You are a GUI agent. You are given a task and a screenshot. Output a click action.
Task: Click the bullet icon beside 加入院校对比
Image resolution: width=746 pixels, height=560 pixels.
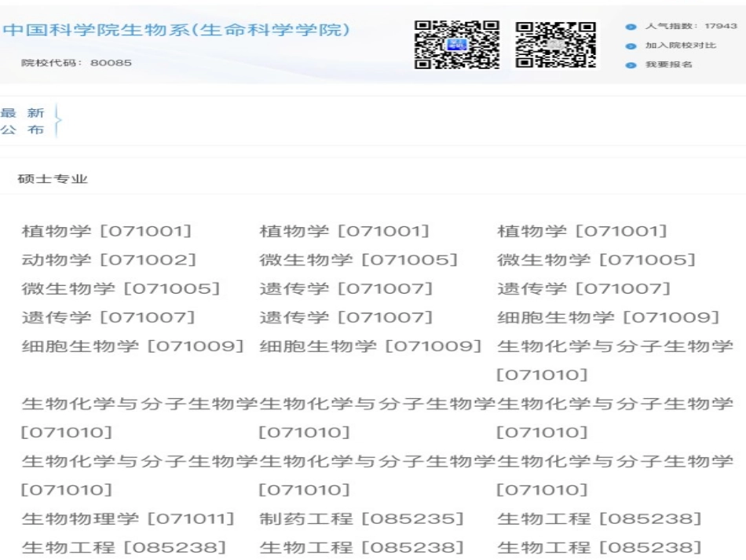pos(631,46)
